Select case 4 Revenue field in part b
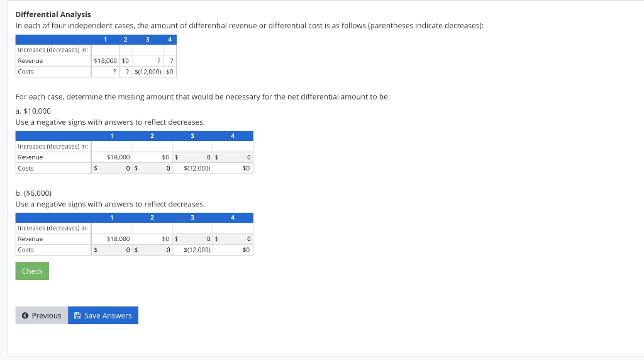Screen dimensions: 644x360 (235, 239)
